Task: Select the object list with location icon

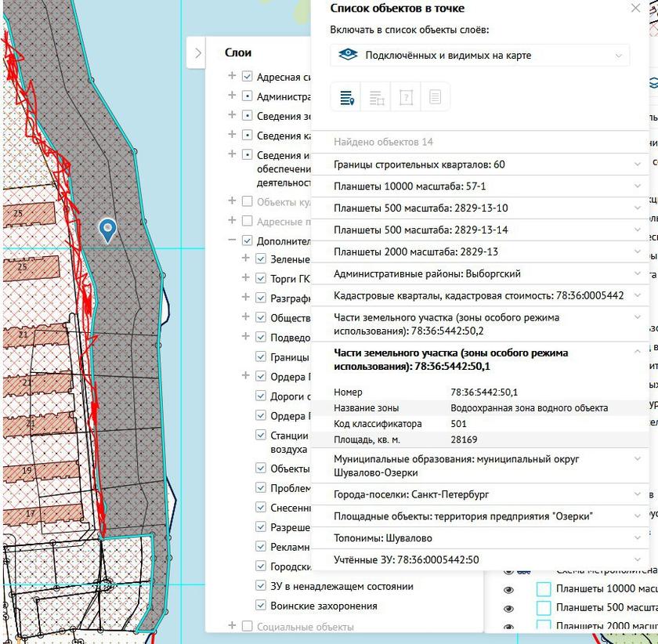Action: 346,97
